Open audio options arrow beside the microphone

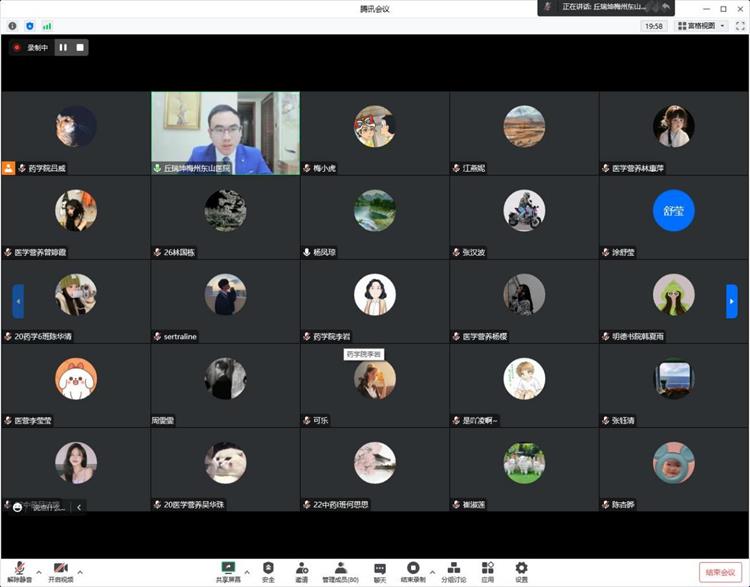pos(39,572)
